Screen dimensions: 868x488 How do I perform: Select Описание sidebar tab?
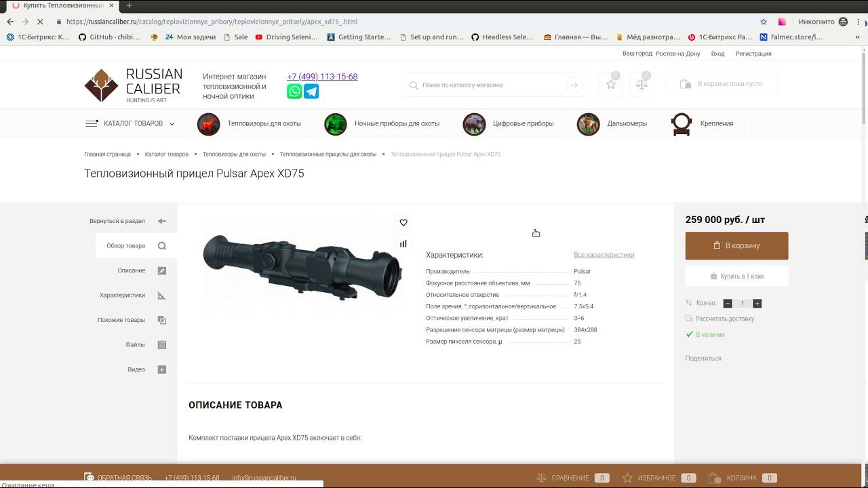coord(136,270)
